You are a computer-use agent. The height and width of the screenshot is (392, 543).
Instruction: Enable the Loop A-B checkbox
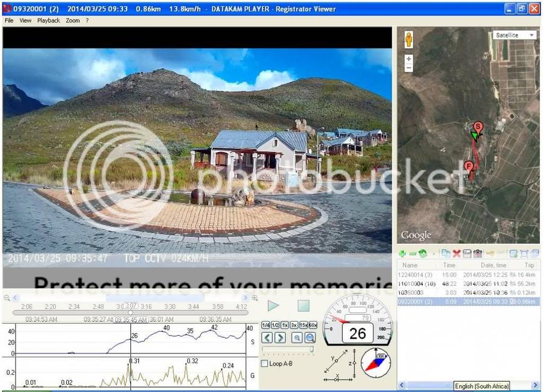pyautogui.click(x=264, y=364)
